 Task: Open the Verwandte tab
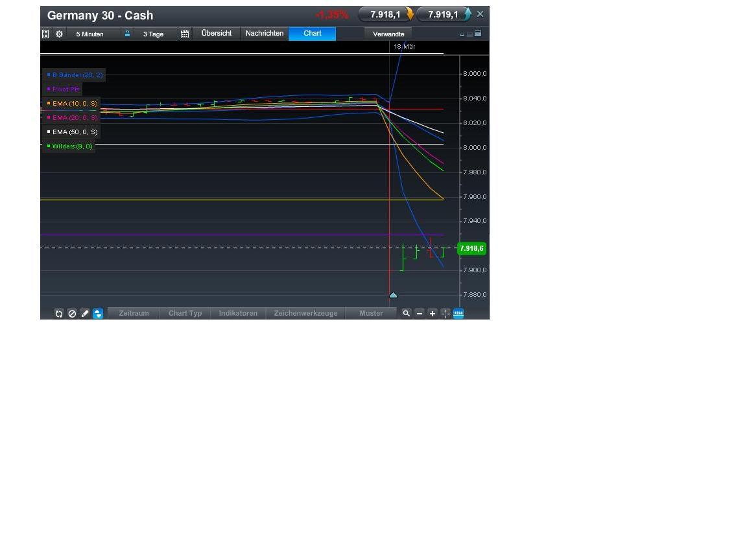click(388, 34)
